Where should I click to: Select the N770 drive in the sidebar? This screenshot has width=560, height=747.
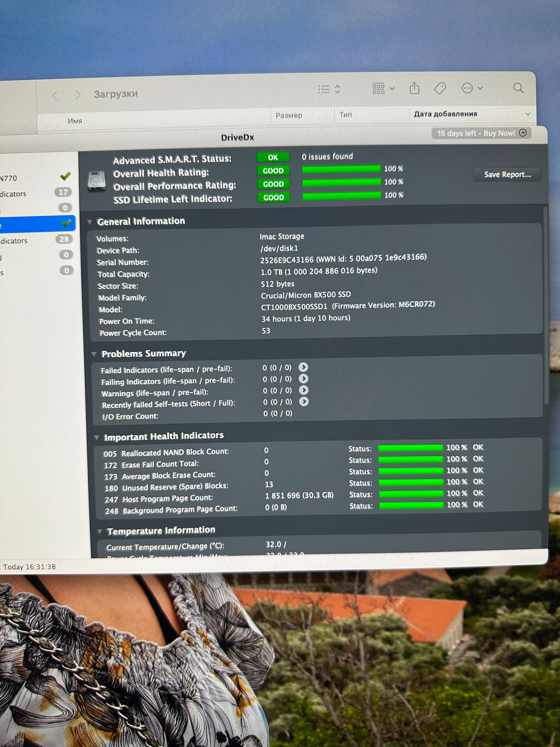[x=37, y=178]
